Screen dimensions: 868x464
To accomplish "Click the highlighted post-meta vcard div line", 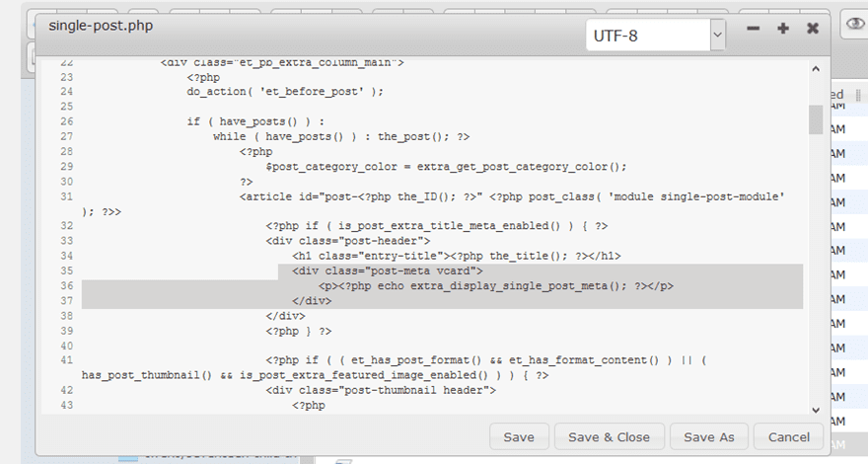I will [x=387, y=271].
